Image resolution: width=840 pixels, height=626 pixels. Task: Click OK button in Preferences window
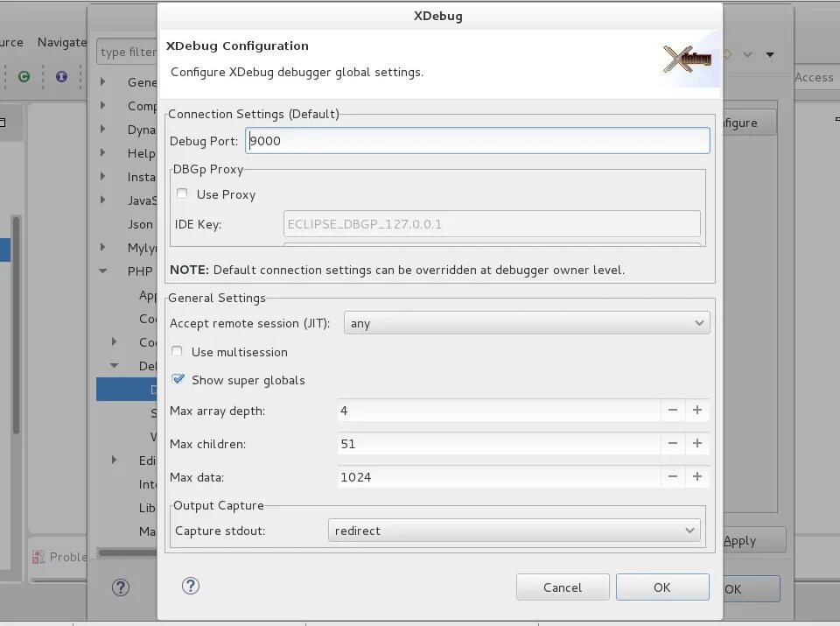(x=751, y=589)
